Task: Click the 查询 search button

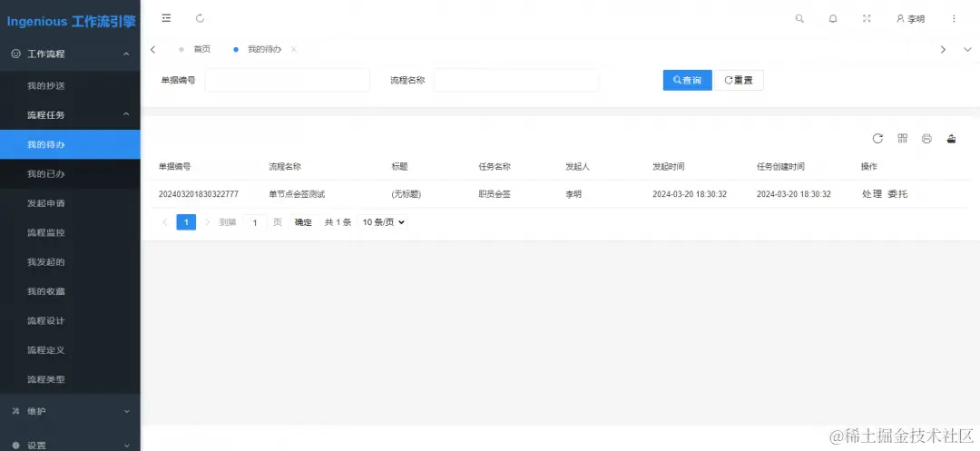Action: pyautogui.click(x=688, y=80)
